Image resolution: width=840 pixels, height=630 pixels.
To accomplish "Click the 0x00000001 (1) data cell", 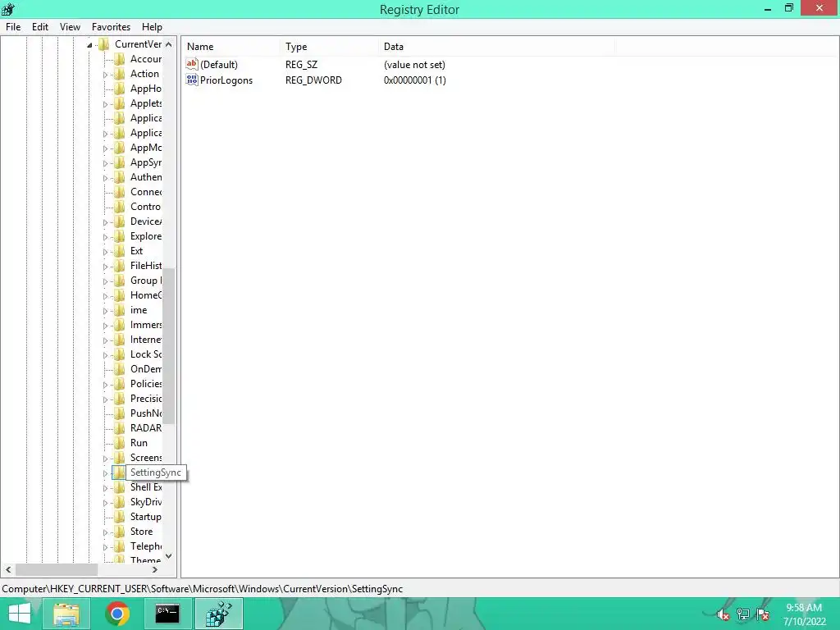I will 414,80.
